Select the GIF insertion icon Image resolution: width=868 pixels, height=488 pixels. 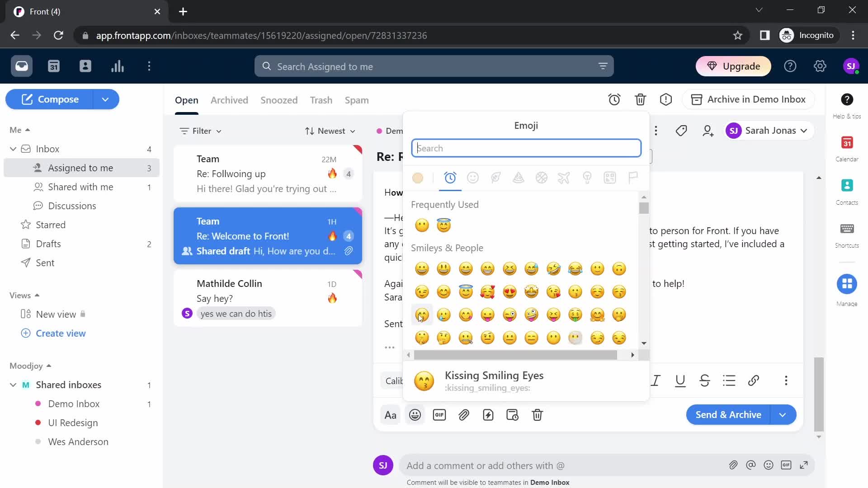439,415
